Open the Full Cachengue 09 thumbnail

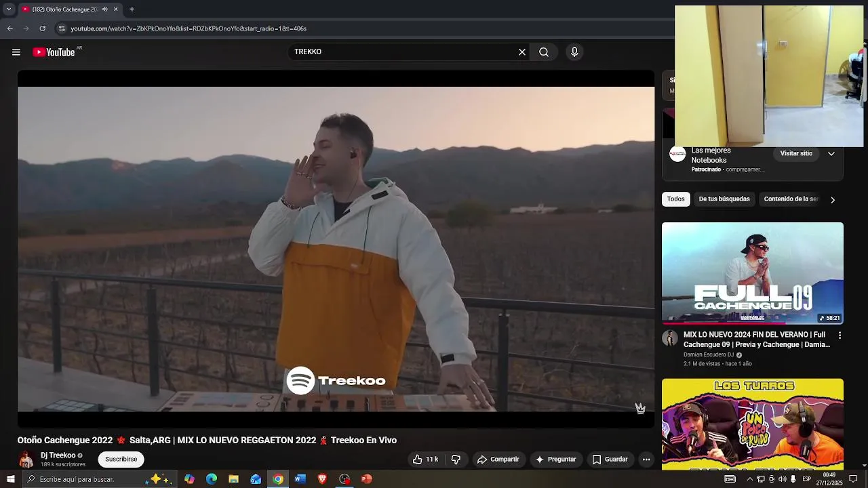click(753, 273)
